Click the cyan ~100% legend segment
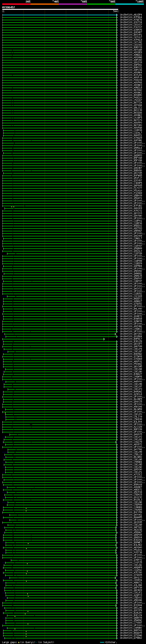Viewport: 146px width, 644px height. pos(130,4)
